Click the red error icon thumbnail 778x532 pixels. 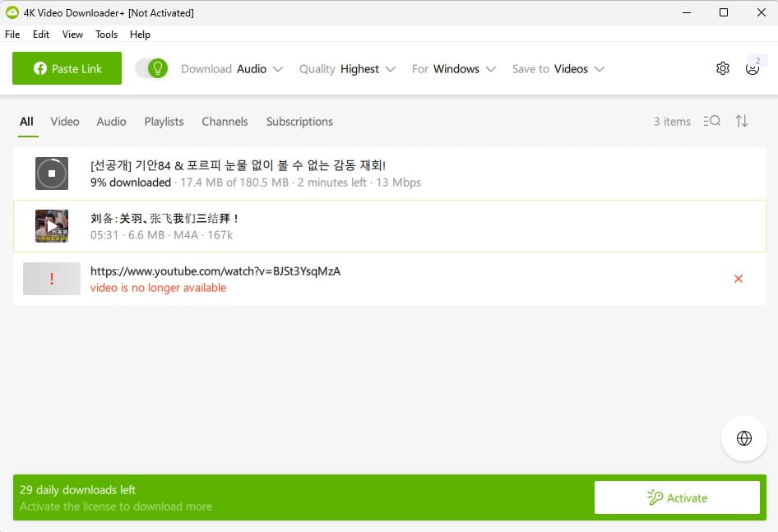[x=52, y=279]
